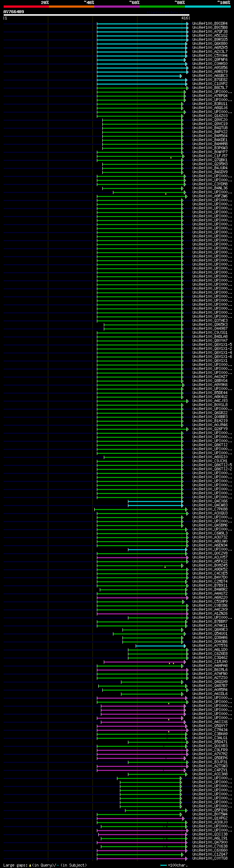Click label UniRef100_A7RPQ4
The width and height of the screenshot is (234, 868).
210,96
